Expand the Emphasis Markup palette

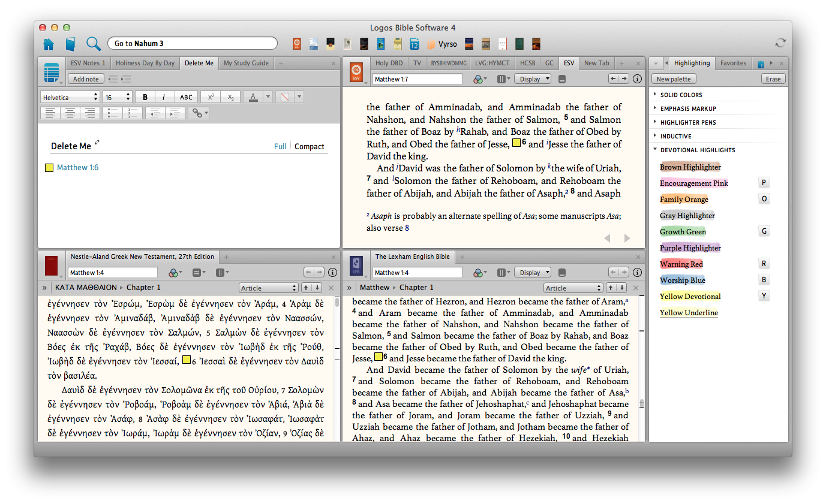tap(688, 108)
